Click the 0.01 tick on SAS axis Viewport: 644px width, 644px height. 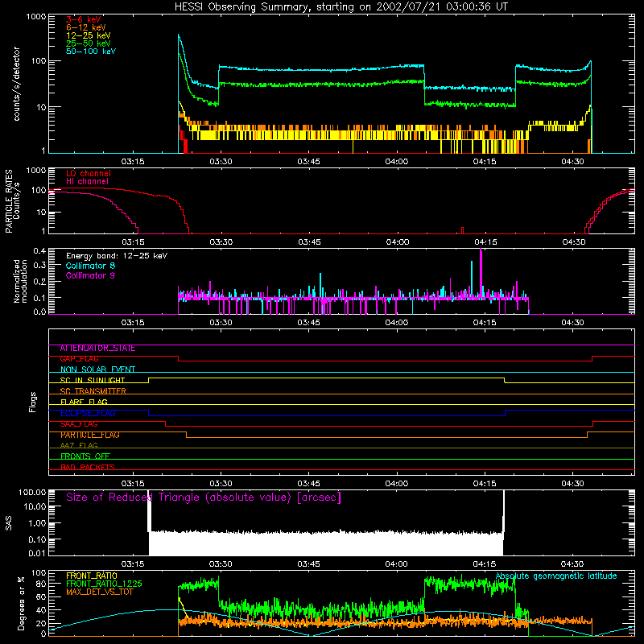36,553
